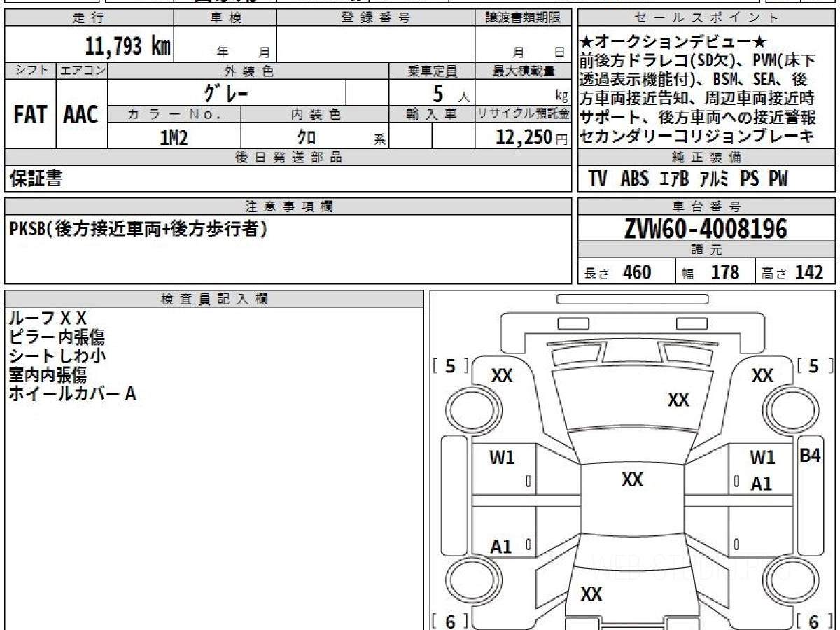This screenshot has height=630, width=840.
Task: Select the TV equipment entry
Action: tap(598, 179)
